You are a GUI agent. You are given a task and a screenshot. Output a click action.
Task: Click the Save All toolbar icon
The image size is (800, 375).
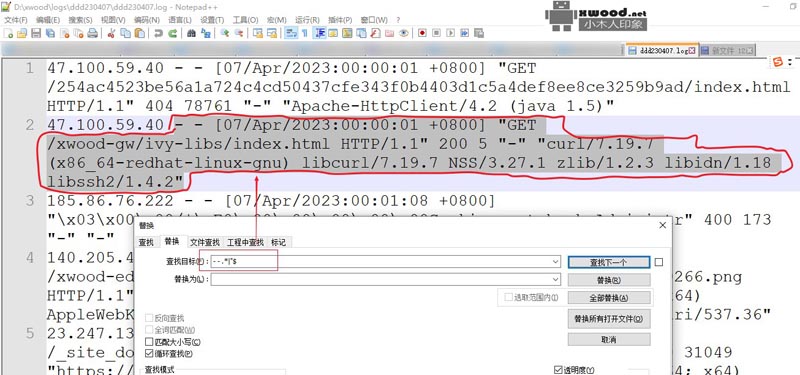click(x=50, y=33)
